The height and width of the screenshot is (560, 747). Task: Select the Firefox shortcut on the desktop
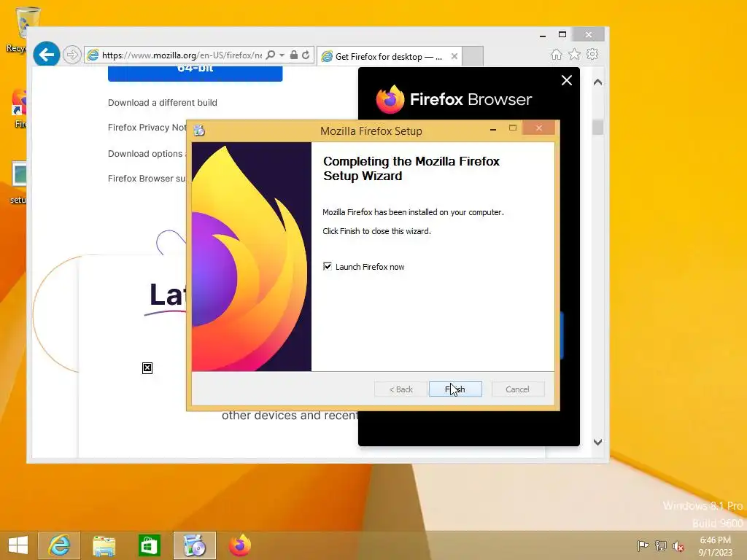click(20, 109)
